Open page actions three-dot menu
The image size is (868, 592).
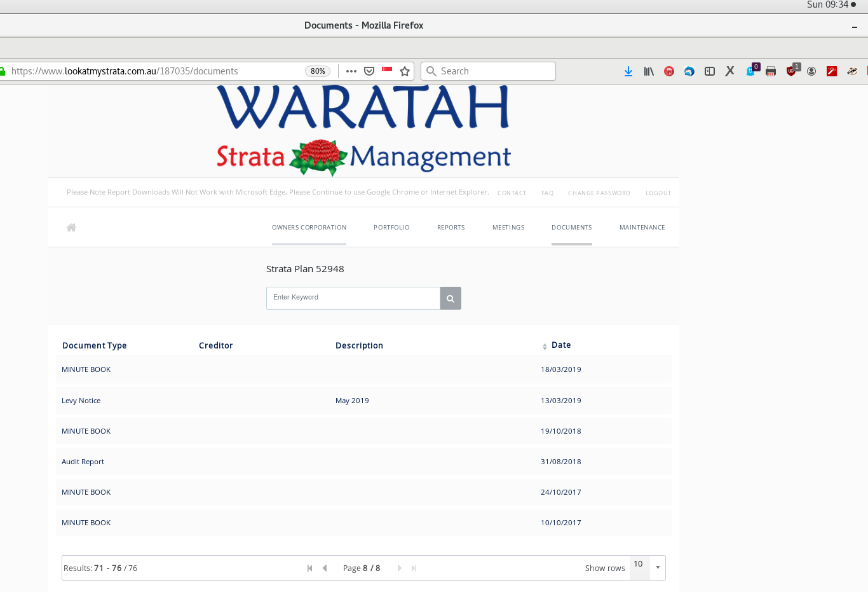coord(351,71)
